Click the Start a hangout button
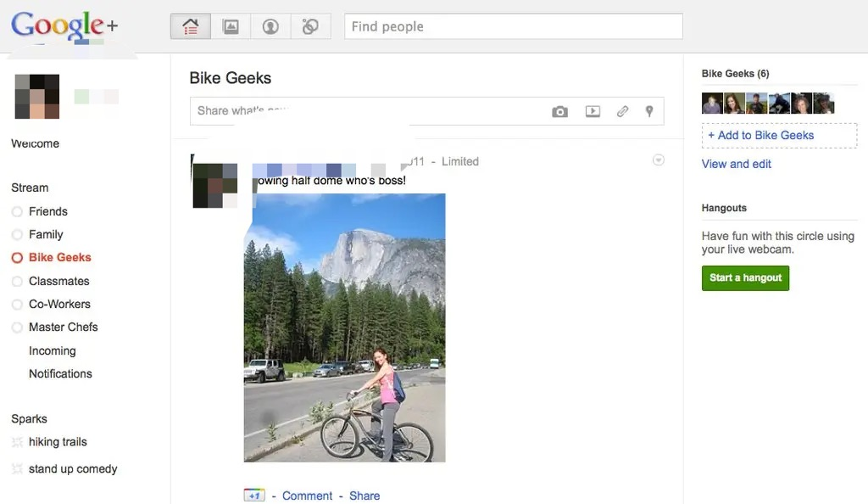The width and height of the screenshot is (868, 504). tap(745, 277)
